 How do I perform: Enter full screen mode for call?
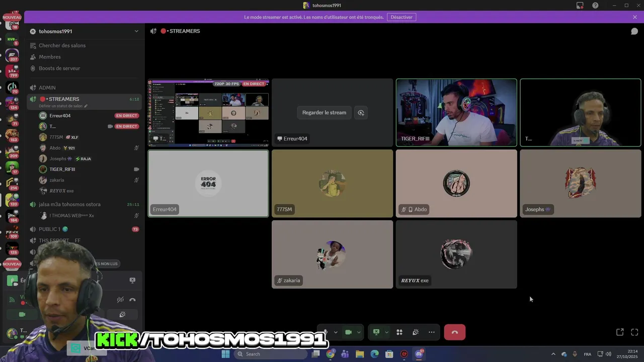634,332
